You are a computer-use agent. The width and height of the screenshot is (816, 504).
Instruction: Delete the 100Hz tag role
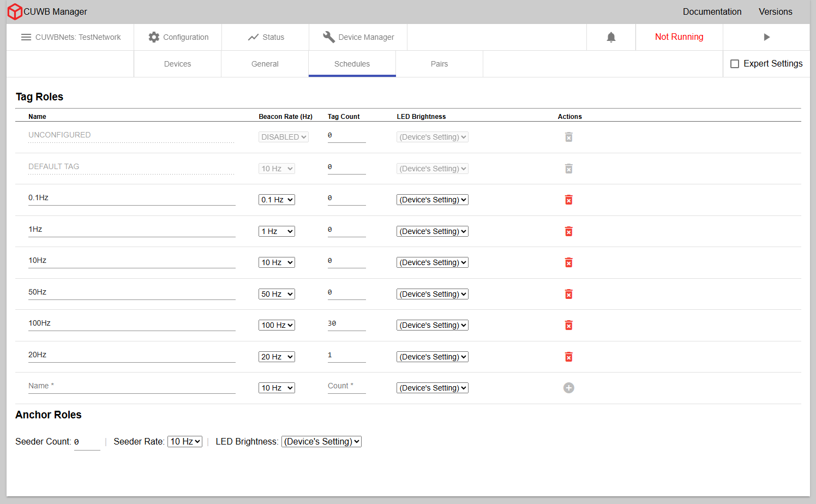coord(568,325)
